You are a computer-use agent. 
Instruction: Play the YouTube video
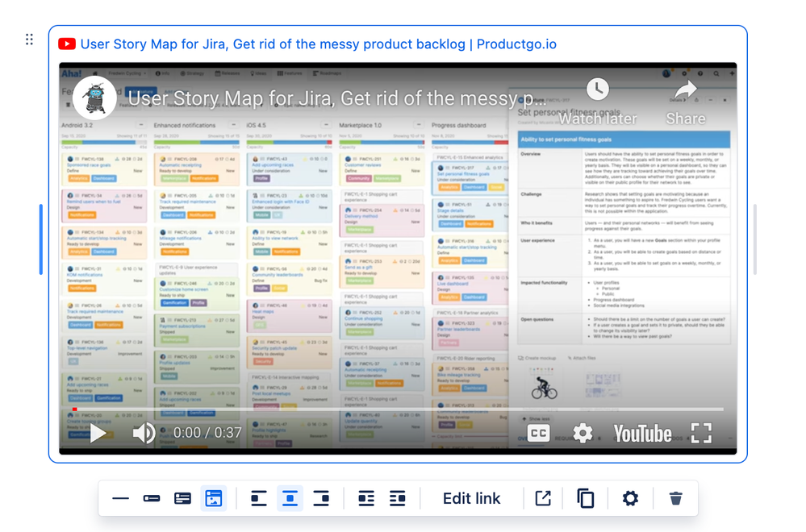(98, 433)
